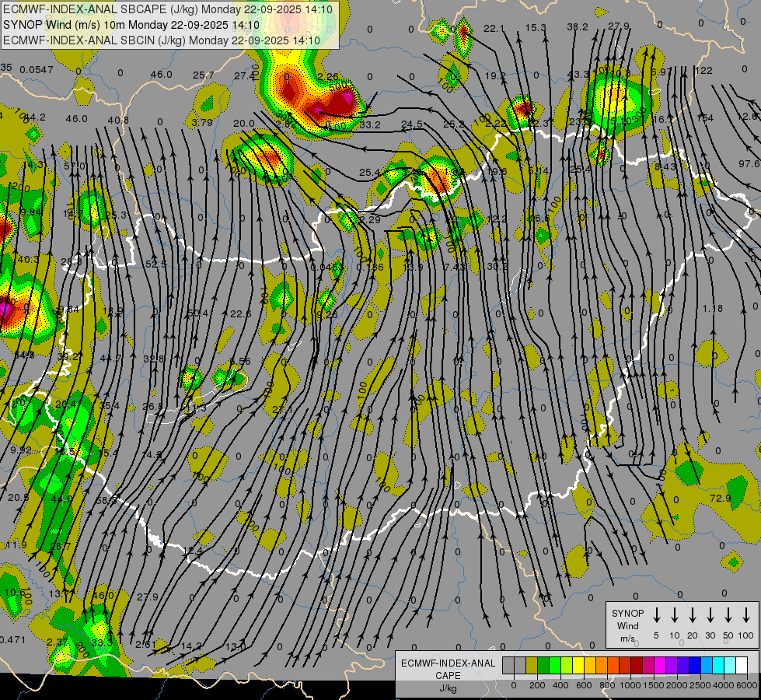Click the 'ECMWF-INDEX-ANAL CAPE J/kg' legend label
Screen dimensions: 761x700
[448, 675]
